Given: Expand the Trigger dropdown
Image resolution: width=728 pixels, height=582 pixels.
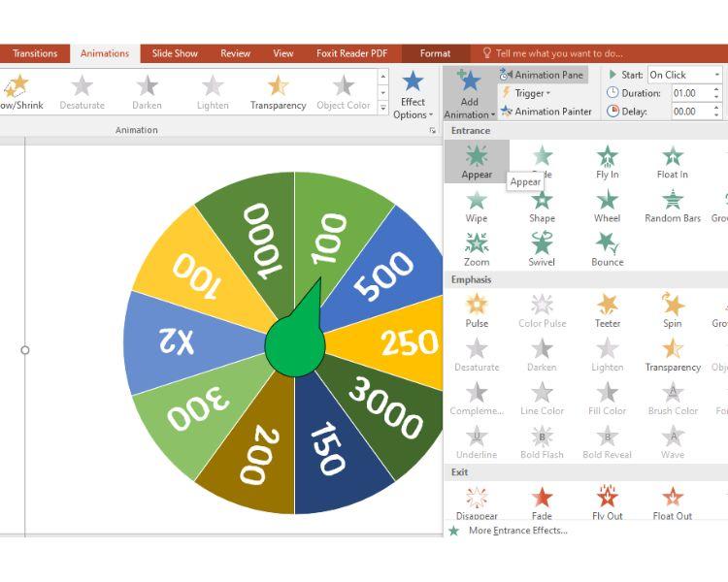Looking at the screenshot, I should (x=526, y=93).
